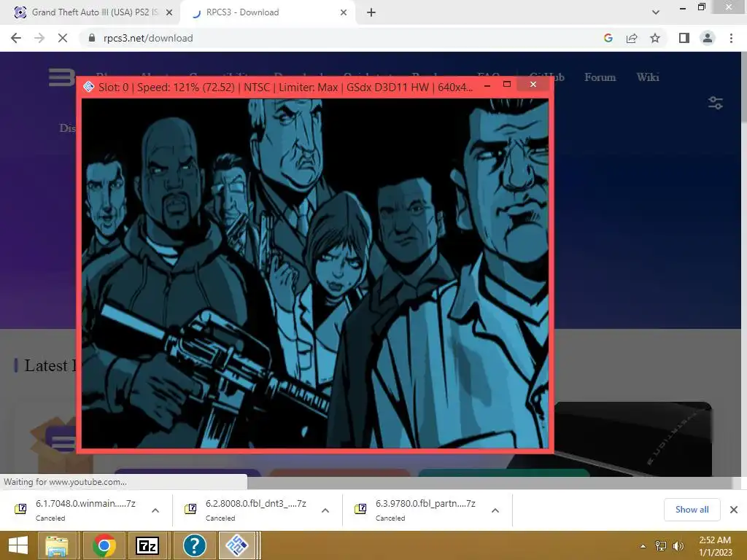Screen dimensions: 747x560
Task: Close the downloads bar
Action: [734, 510]
